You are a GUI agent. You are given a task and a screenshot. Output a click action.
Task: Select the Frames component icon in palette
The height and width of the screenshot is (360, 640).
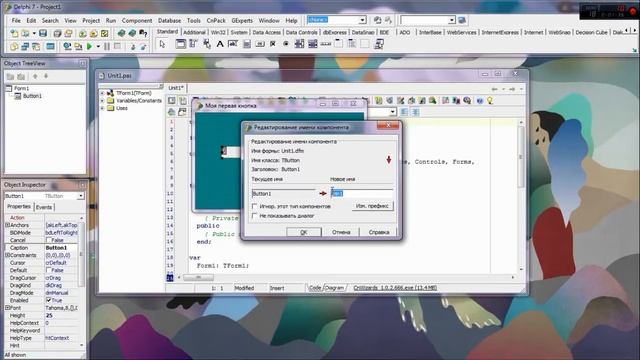(180, 44)
